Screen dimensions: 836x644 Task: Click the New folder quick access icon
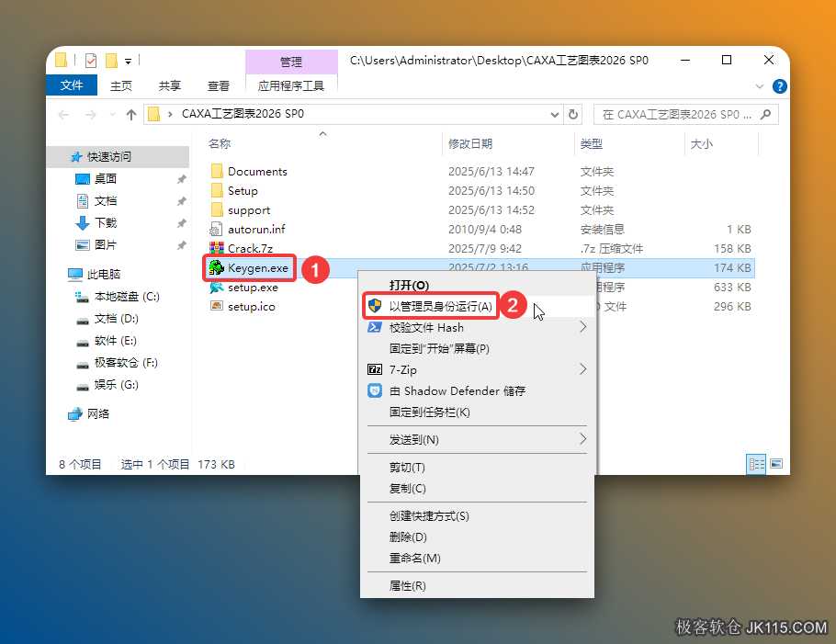coord(111,61)
